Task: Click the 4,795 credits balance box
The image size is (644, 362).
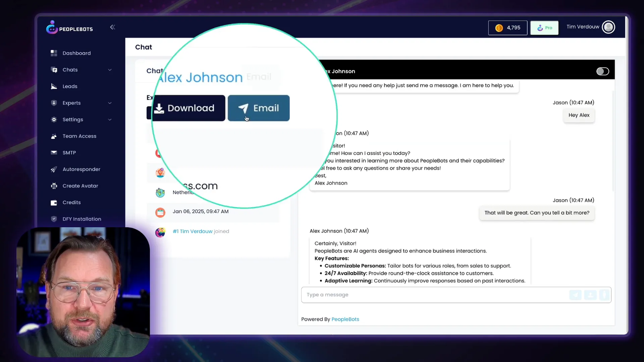Action: click(x=508, y=28)
